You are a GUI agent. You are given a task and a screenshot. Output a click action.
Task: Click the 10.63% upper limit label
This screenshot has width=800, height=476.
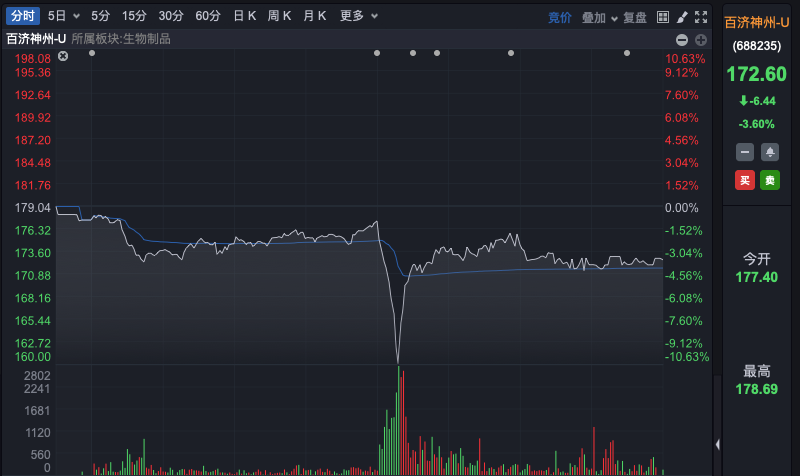coord(685,59)
